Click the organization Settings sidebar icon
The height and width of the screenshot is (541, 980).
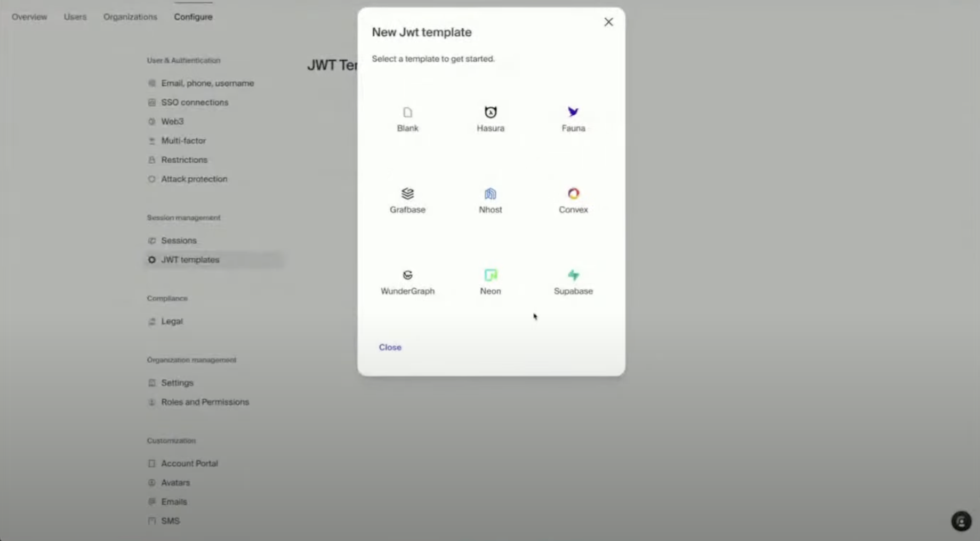click(x=152, y=383)
